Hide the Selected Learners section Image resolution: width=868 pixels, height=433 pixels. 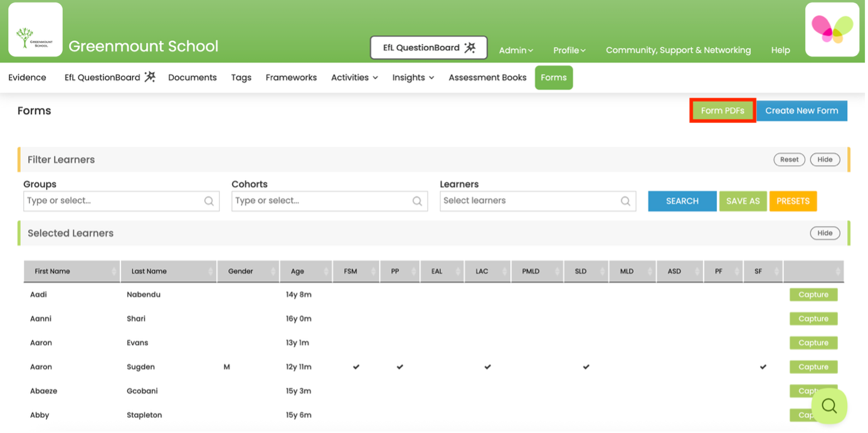tap(825, 233)
